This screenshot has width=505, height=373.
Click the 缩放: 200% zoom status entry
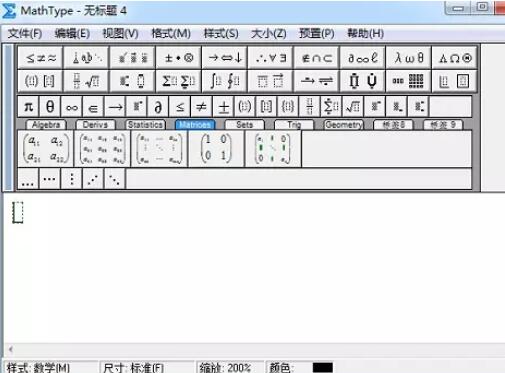(x=225, y=368)
